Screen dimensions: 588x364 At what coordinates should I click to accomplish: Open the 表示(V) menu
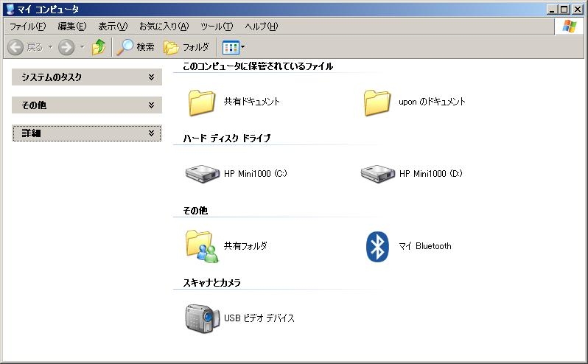click(113, 27)
